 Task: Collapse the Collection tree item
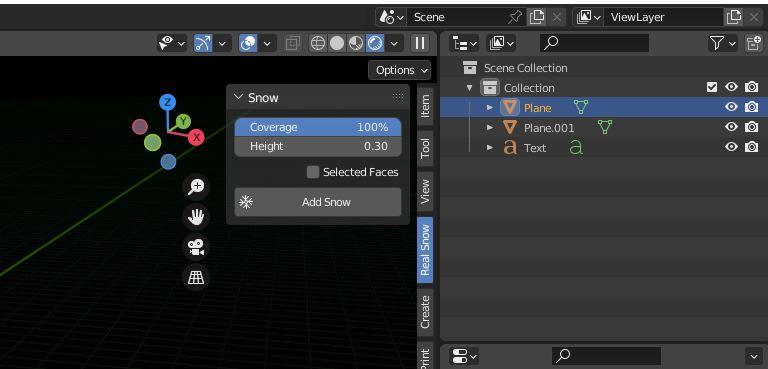point(470,88)
